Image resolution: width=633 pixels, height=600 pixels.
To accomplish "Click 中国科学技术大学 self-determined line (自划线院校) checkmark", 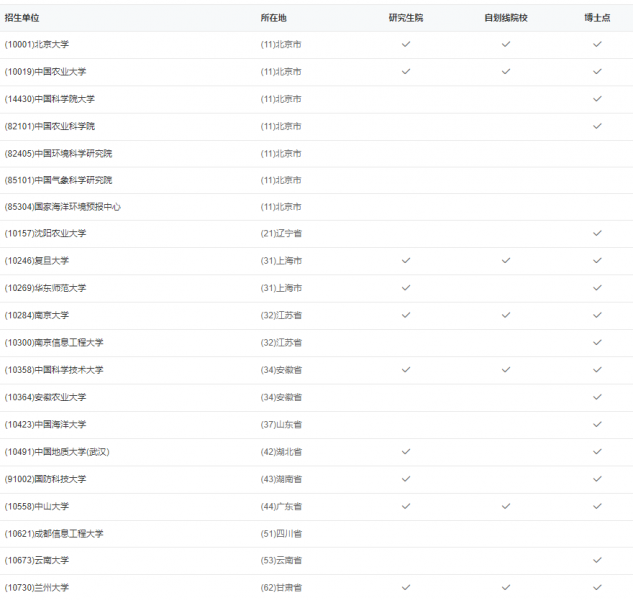I will (506, 370).
